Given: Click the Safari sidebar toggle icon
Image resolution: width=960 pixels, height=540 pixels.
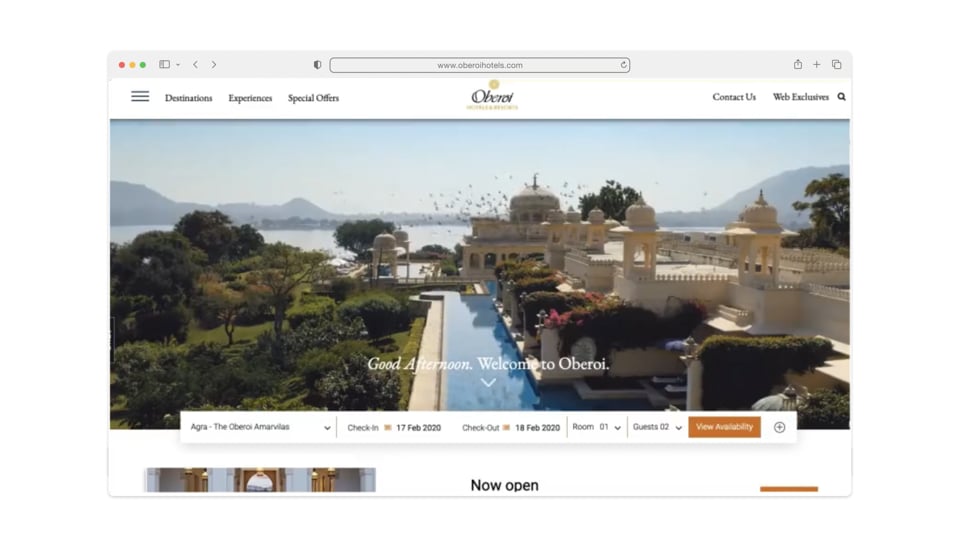Looking at the screenshot, I should click(165, 64).
